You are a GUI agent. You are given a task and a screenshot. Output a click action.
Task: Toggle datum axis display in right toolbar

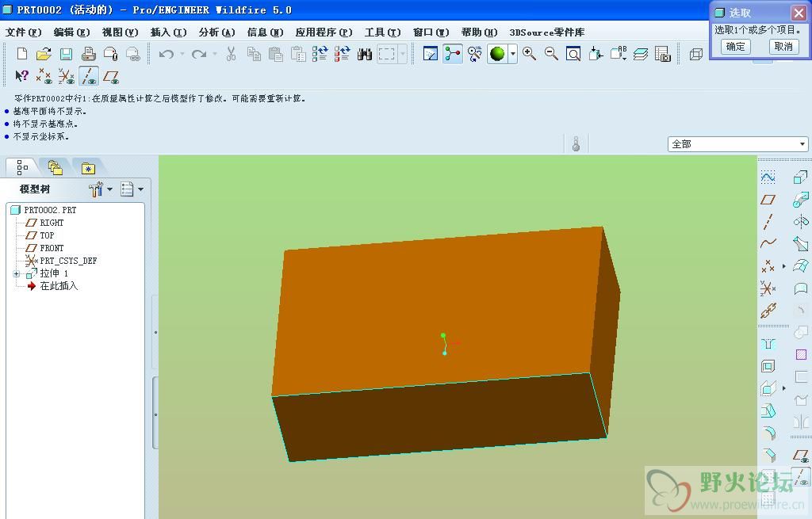click(801, 476)
